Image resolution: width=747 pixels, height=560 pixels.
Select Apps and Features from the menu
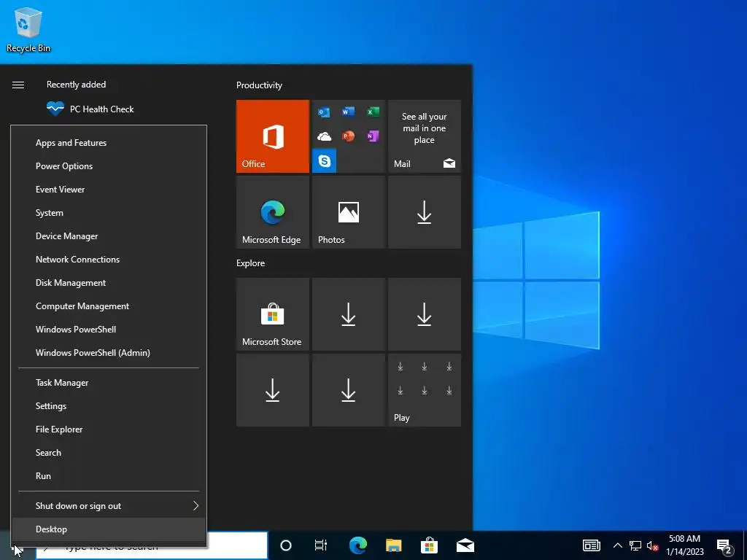click(x=109, y=143)
